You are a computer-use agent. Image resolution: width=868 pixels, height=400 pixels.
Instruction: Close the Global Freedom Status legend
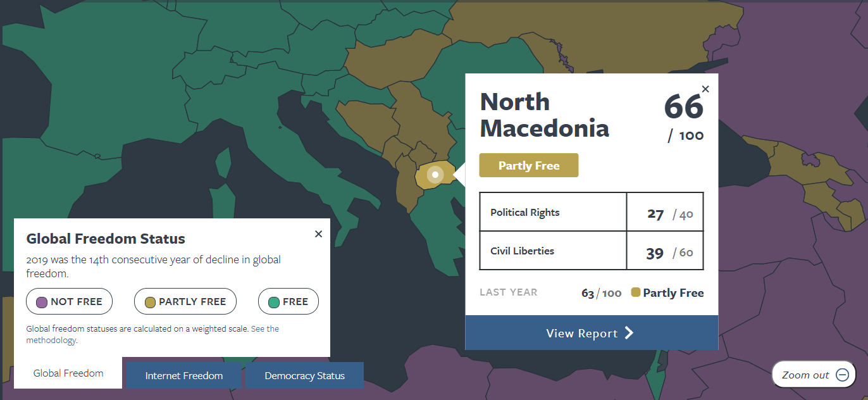318,234
